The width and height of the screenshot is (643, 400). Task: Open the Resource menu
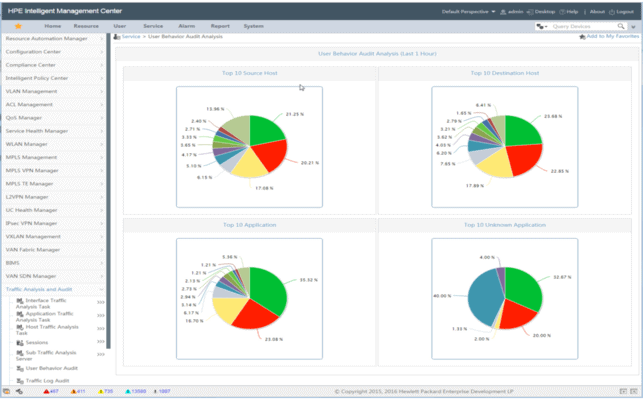(86, 26)
